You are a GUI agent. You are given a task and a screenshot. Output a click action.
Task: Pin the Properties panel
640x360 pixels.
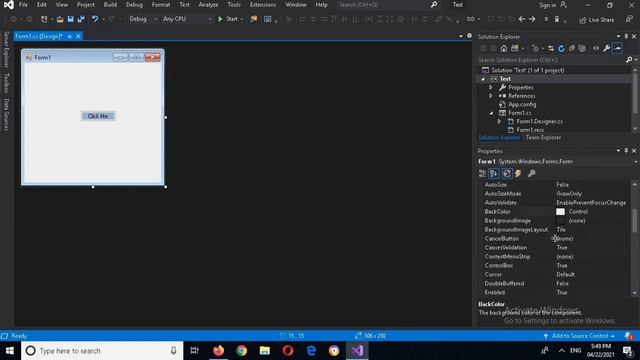click(626, 151)
